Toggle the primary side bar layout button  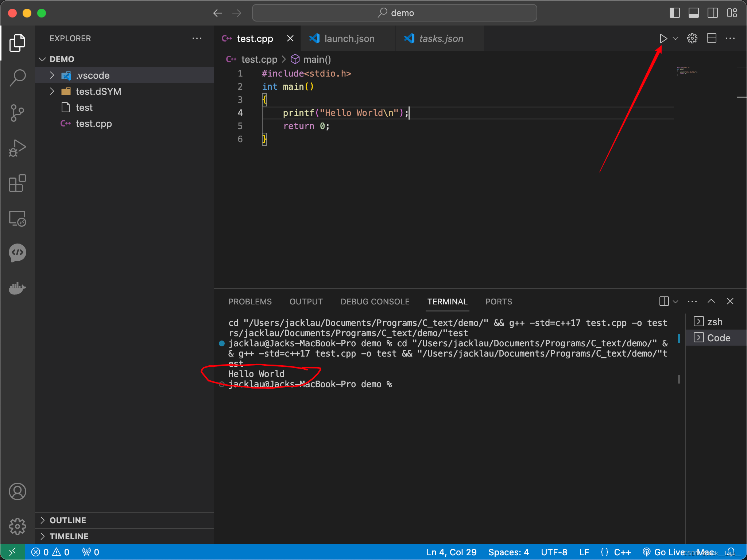(x=674, y=13)
